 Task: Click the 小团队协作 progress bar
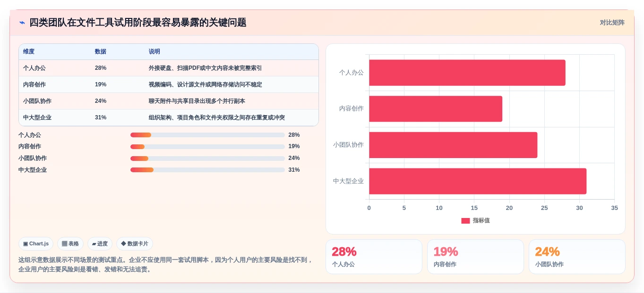pyautogui.click(x=207, y=158)
